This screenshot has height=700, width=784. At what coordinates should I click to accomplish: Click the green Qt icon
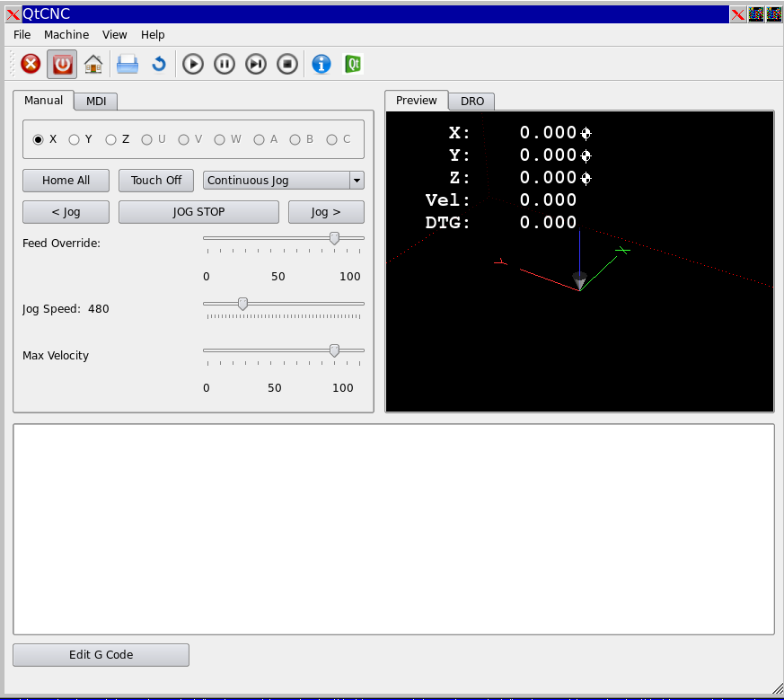pyautogui.click(x=353, y=64)
